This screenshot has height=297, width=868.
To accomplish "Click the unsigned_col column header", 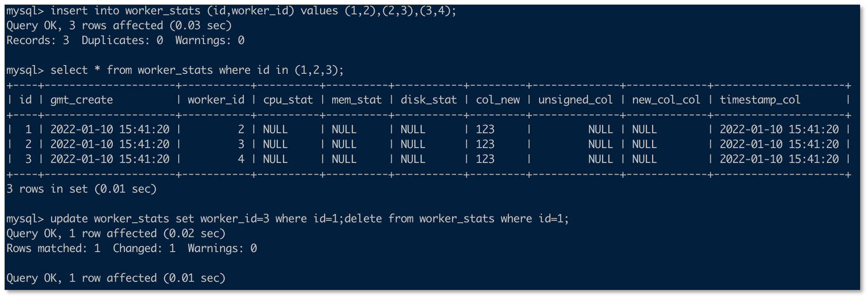I will [x=575, y=100].
